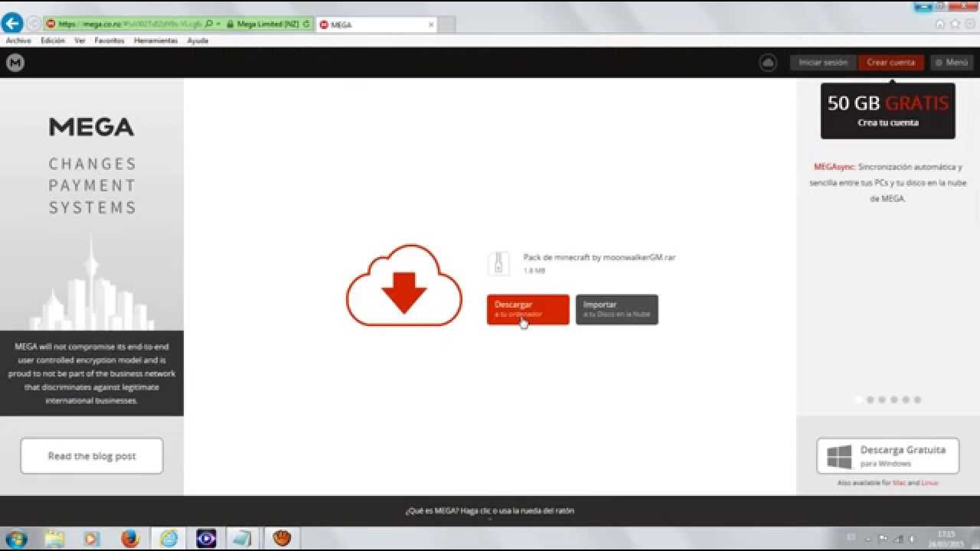Open the Favoritos menu
The height and width of the screenshot is (551, 980).
click(x=109, y=41)
